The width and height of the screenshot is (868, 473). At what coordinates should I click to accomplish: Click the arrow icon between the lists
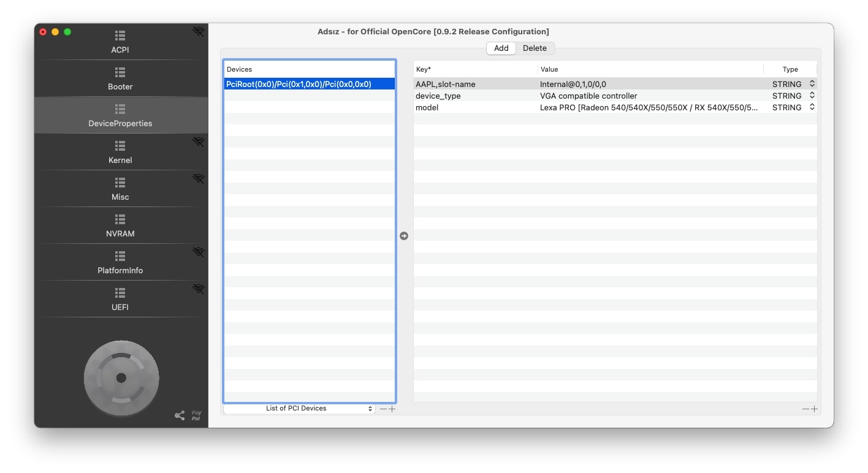(404, 236)
